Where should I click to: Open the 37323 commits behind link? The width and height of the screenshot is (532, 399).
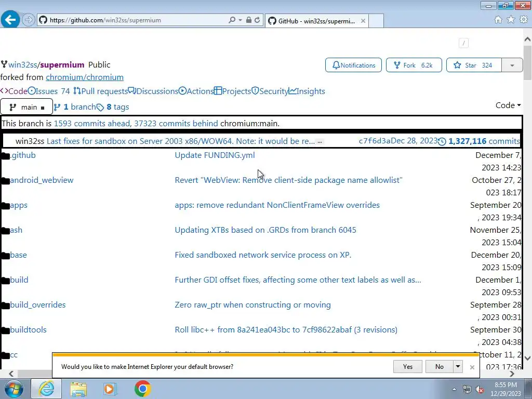point(176,124)
